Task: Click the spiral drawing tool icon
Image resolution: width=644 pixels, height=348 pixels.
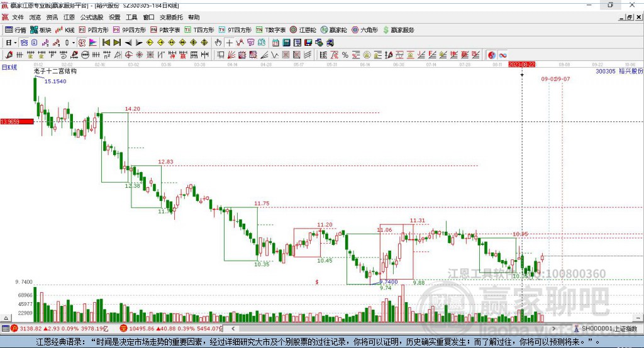Action: [64, 55]
